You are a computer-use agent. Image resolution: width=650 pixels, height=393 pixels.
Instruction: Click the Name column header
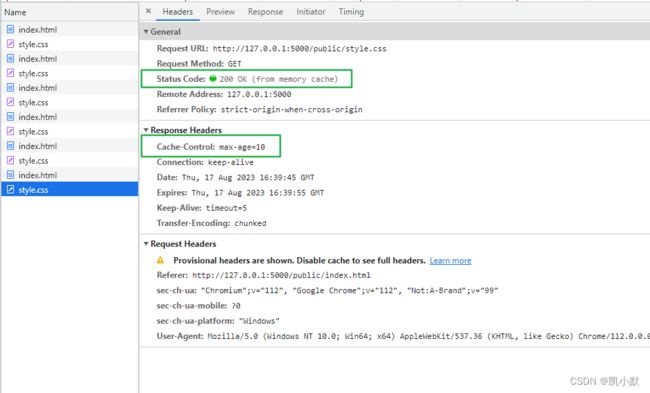click(x=70, y=12)
